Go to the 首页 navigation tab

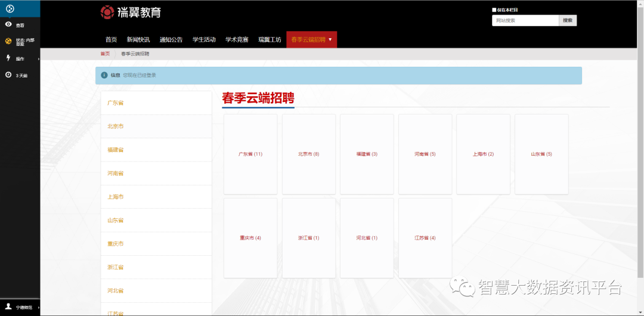pos(111,40)
